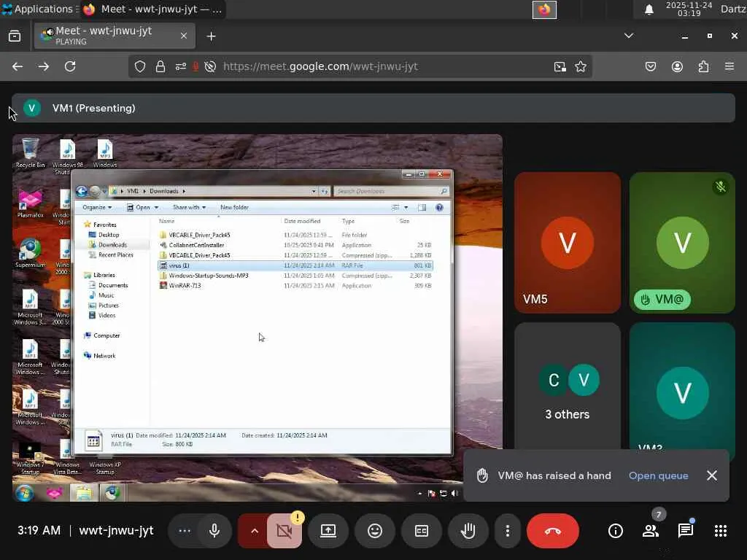Reload the Meet page
The image size is (747, 560).
pos(70,66)
